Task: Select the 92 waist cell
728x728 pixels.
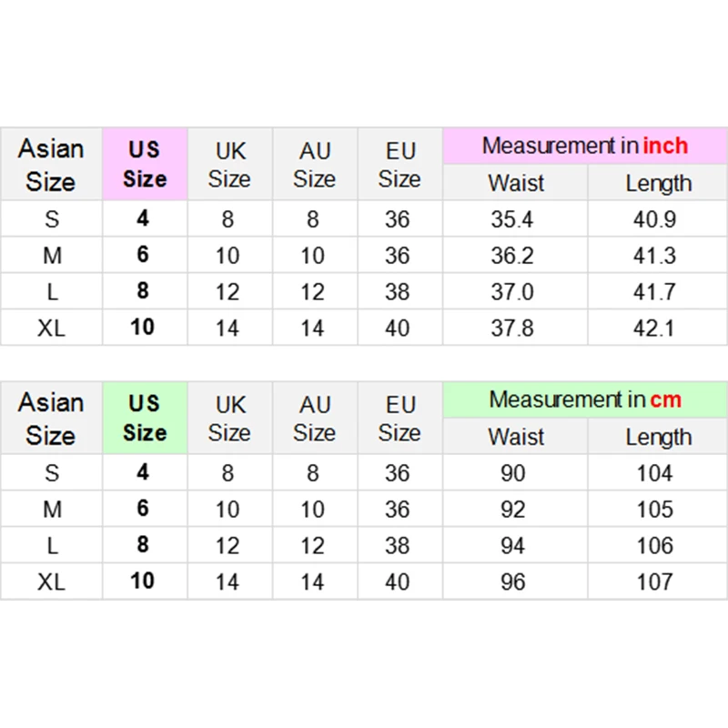Action: (x=513, y=510)
